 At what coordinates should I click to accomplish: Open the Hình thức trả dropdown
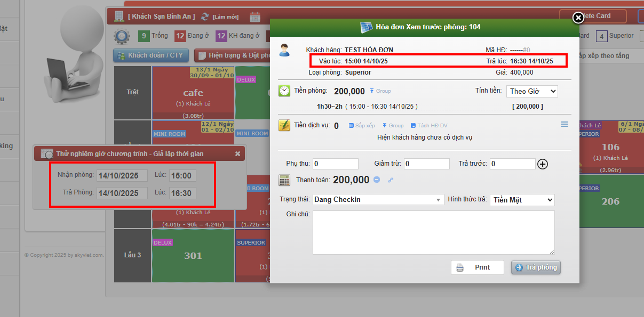(x=522, y=200)
